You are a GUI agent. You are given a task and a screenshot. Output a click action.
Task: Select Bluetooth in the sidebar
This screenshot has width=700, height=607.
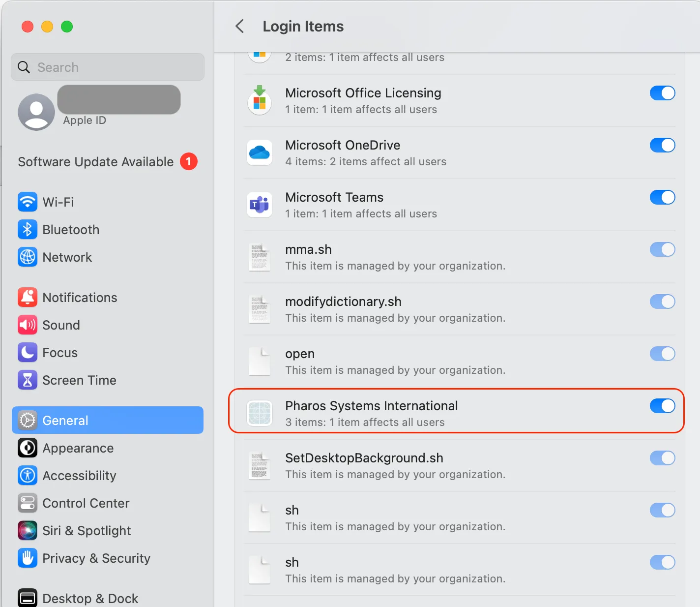point(107,229)
